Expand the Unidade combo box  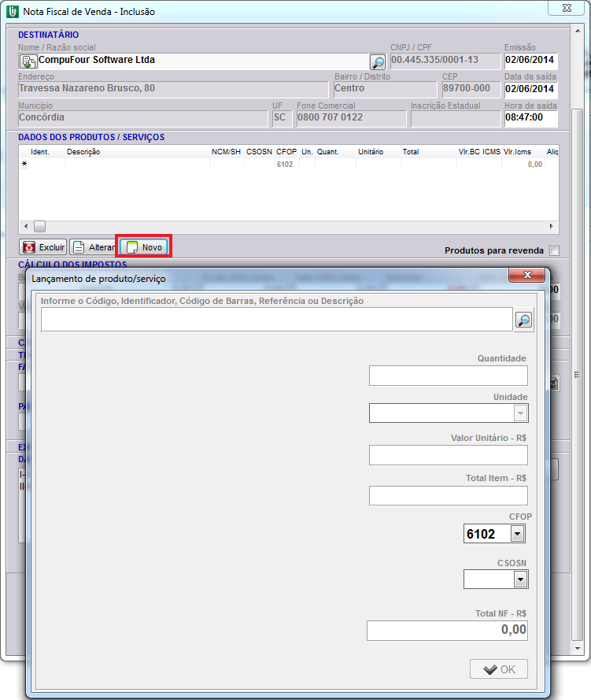tap(520, 413)
